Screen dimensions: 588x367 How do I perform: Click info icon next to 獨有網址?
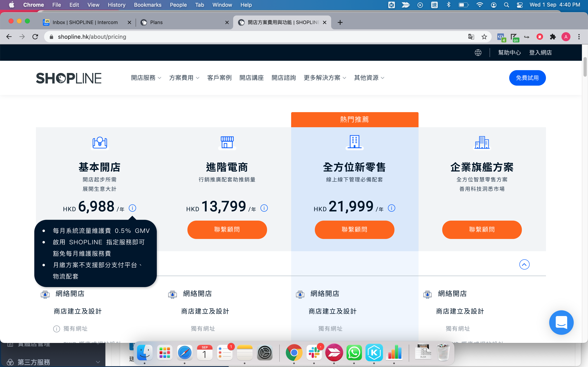[x=56, y=329]
